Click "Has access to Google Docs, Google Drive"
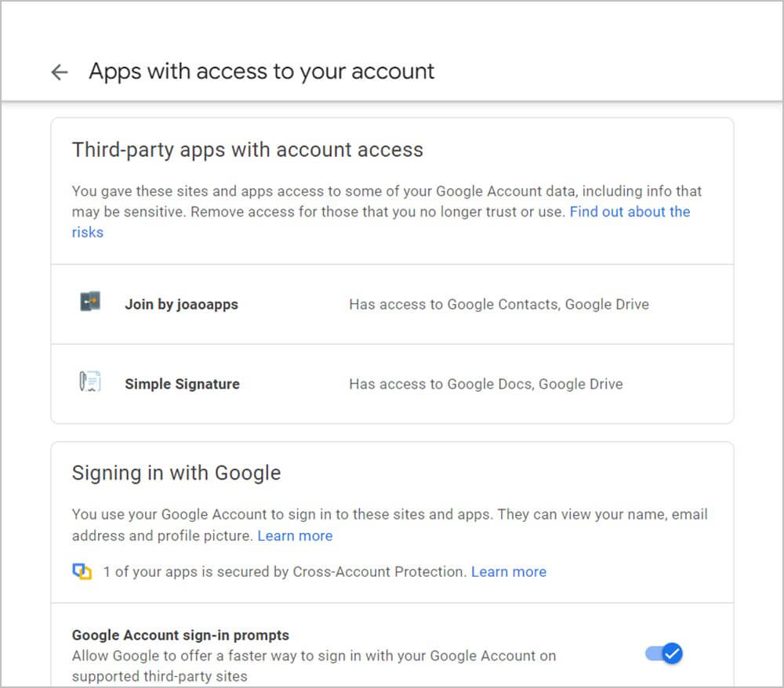The width and height of the screenshot is (784, 688). click(485, 384)
